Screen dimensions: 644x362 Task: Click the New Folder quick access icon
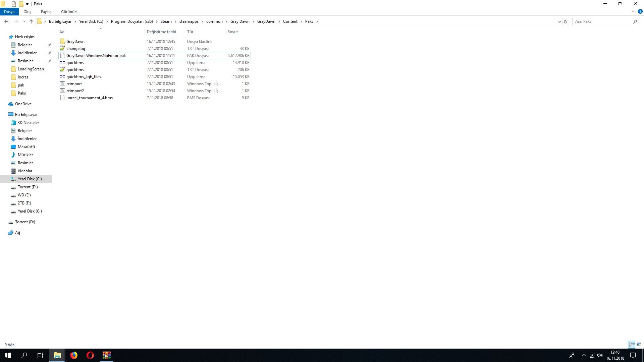coord(21,4)
